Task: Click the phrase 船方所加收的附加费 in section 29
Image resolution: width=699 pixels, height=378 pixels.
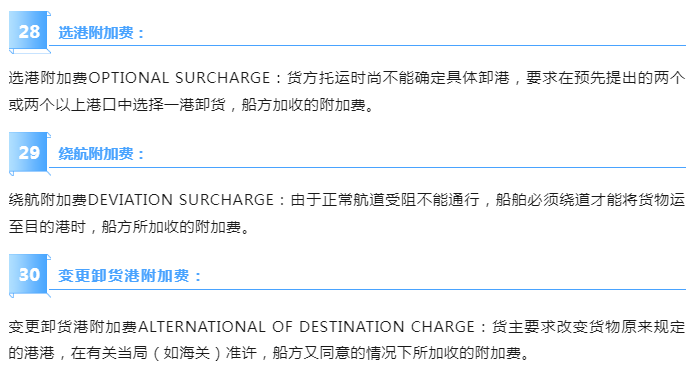Action: (172, 227)
